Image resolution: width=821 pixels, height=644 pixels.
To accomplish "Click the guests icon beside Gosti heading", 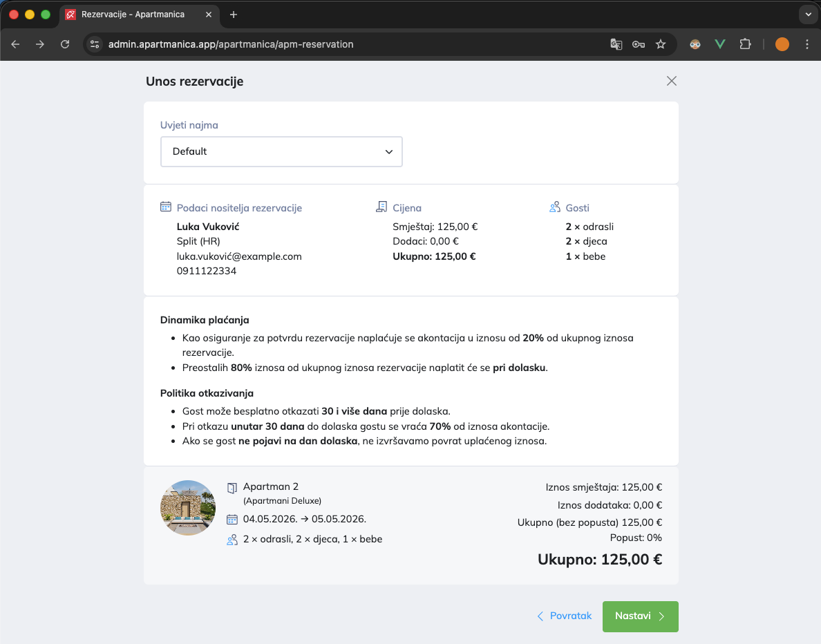I will click(554, 207).
